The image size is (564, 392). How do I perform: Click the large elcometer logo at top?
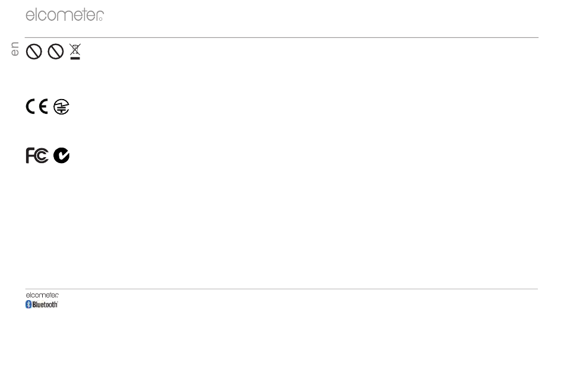point(65,15)
